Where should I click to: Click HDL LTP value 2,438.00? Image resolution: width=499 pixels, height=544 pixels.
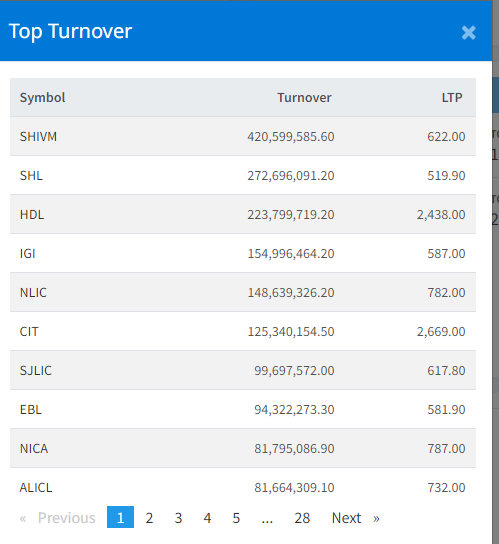point(441,215)
